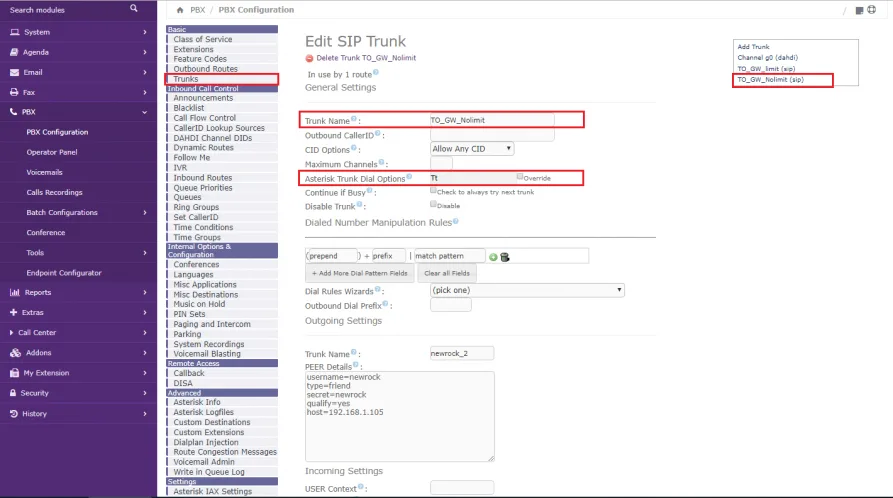Click the match pattern input field
This screenshot has width=893, height=498.
tap(449, 256)
